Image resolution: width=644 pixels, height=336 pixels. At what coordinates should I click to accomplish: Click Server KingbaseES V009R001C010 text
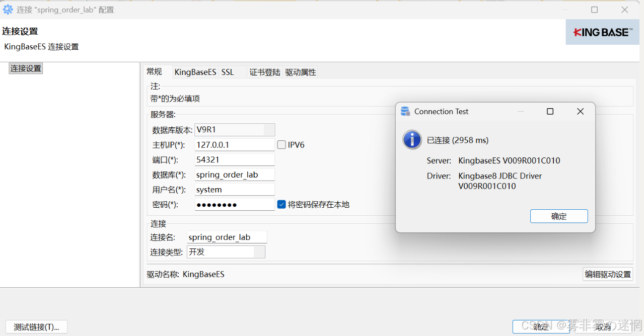click(x=493, y=161)
